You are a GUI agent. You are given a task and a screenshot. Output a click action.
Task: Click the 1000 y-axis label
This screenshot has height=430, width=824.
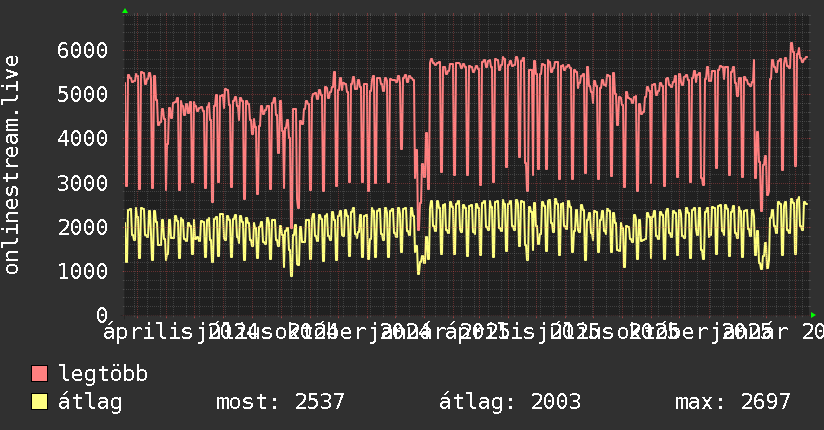[x=83, y=271]
